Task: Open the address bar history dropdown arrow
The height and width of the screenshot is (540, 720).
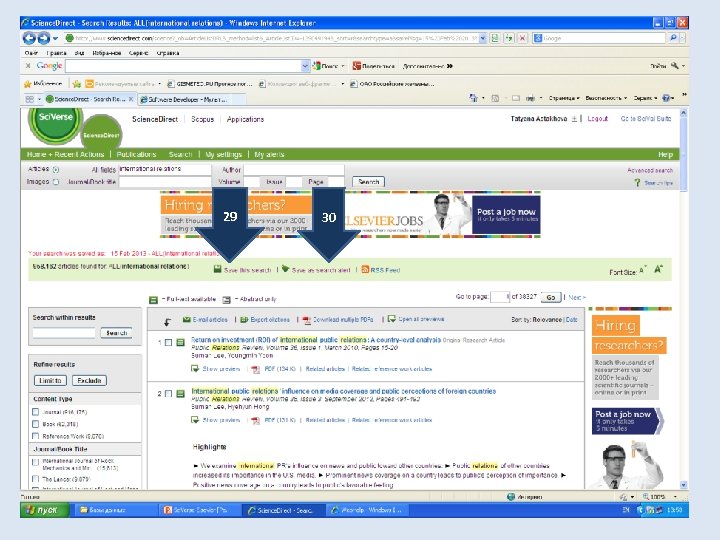Action: tap(483, 38)
